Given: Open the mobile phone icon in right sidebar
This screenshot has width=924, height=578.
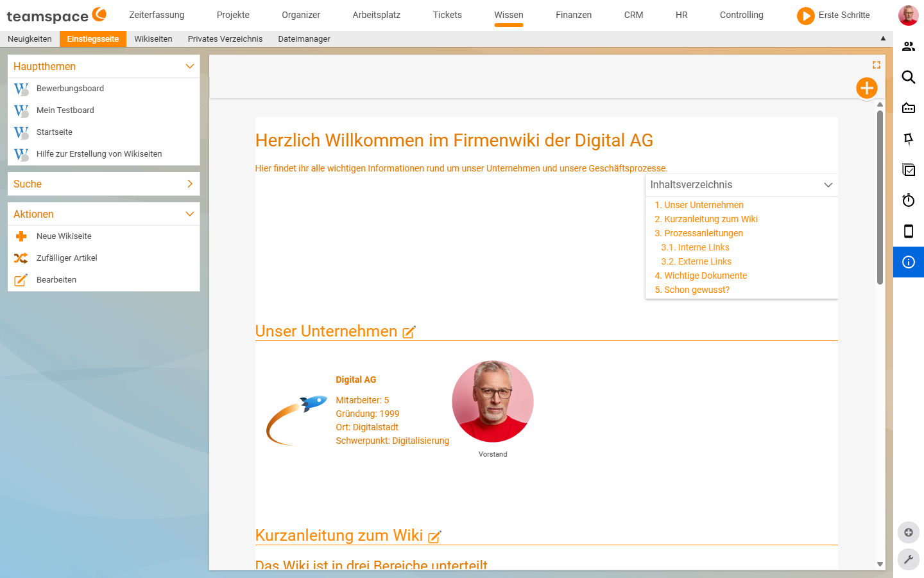Looking at the screenshot, I should [909, 231].
